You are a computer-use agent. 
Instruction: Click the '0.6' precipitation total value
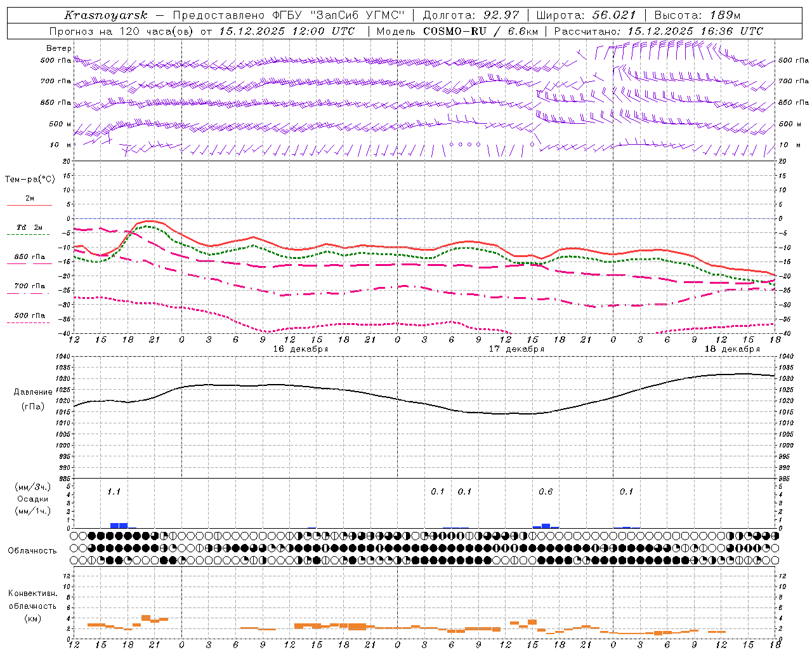(x=546, y=491)
